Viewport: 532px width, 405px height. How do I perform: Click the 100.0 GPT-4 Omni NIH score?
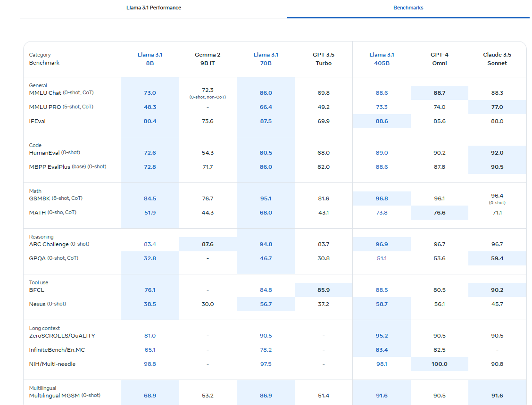(x=440, y=364)
